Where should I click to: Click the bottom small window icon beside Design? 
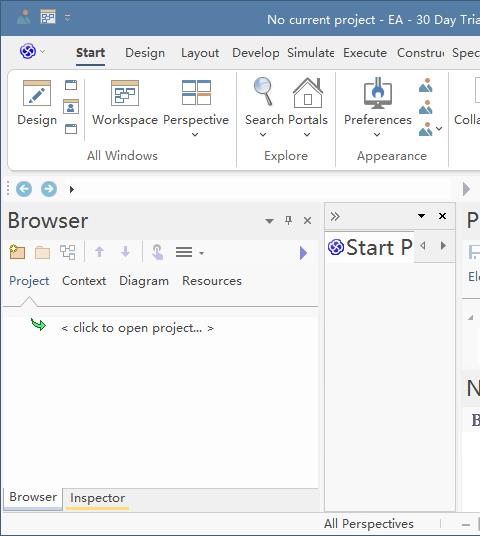71,129
